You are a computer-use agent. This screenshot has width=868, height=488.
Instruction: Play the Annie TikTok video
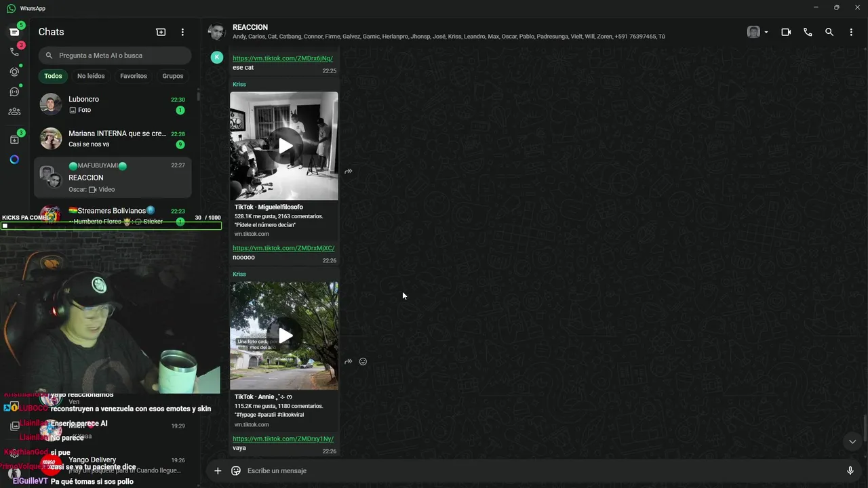point(285,335)
